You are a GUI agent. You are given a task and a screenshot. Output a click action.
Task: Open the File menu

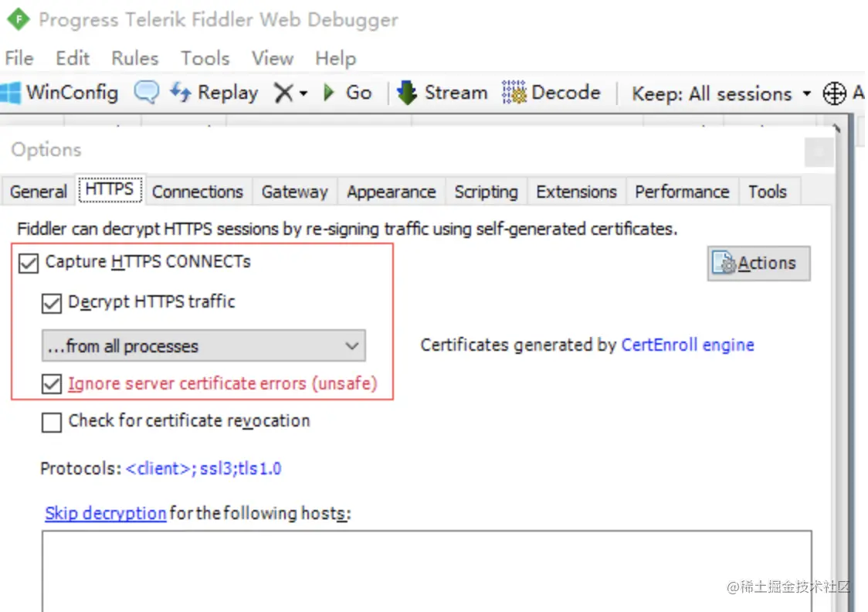[x=19, y=58]
